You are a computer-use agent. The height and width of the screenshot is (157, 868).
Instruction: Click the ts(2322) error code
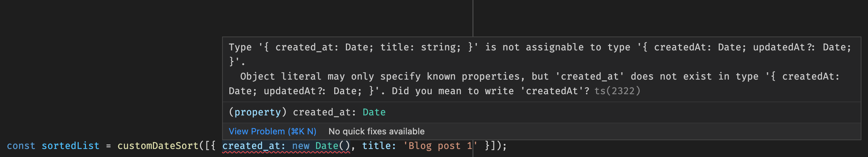point(617,91)
